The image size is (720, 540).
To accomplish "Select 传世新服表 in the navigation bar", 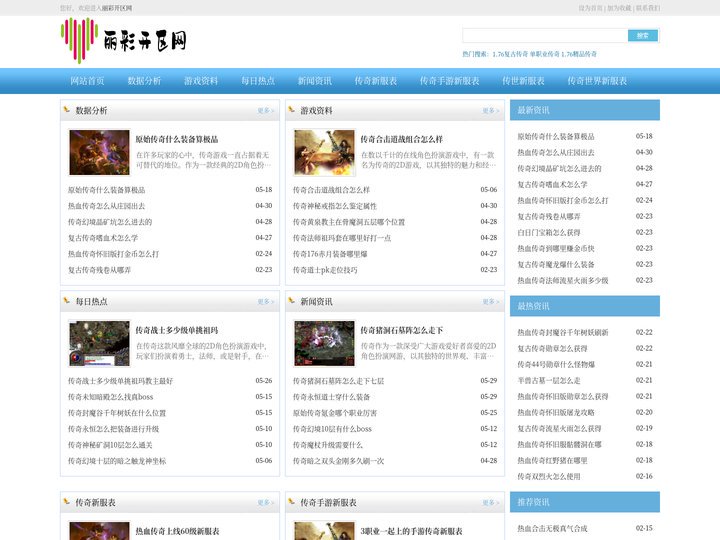I will [523, 81].
